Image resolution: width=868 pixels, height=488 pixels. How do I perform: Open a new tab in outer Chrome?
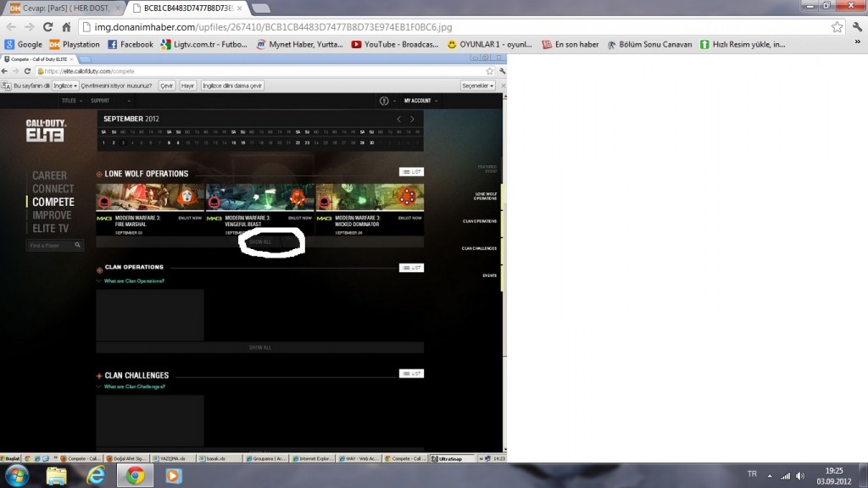(x=260, y=8)
